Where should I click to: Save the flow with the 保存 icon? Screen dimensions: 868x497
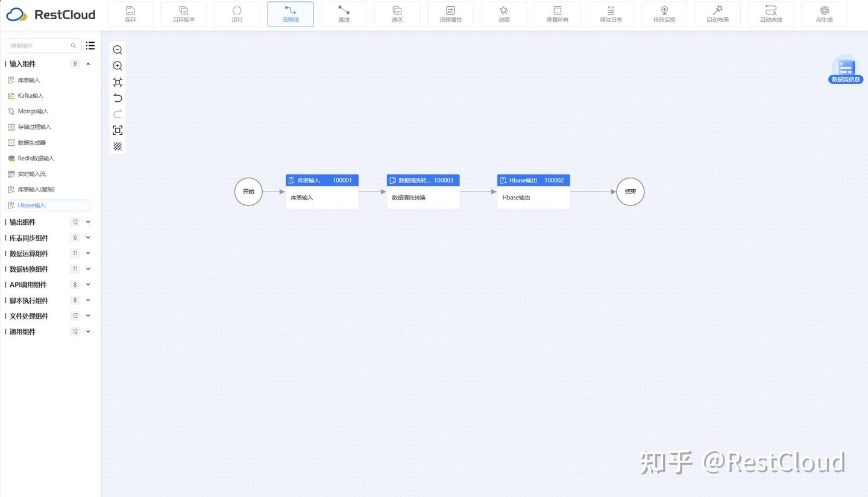click(x=130, y=14)
